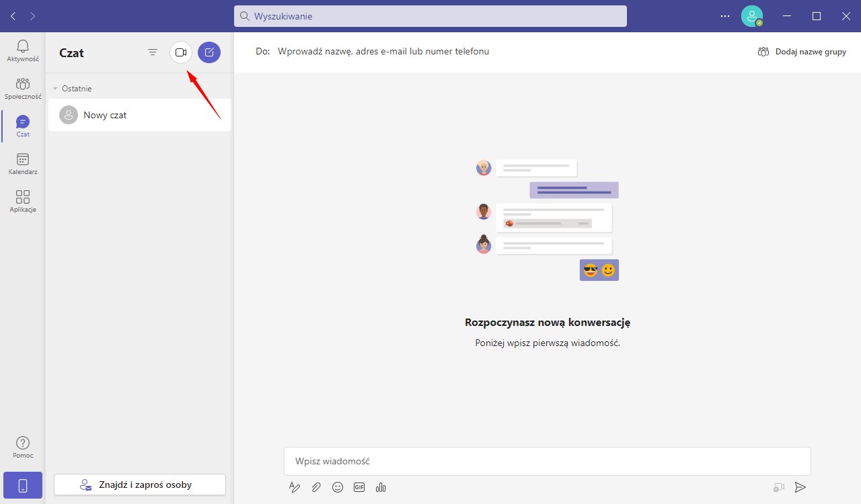
Task: Select the Czat sidebar tab
Action: (23, 126)
